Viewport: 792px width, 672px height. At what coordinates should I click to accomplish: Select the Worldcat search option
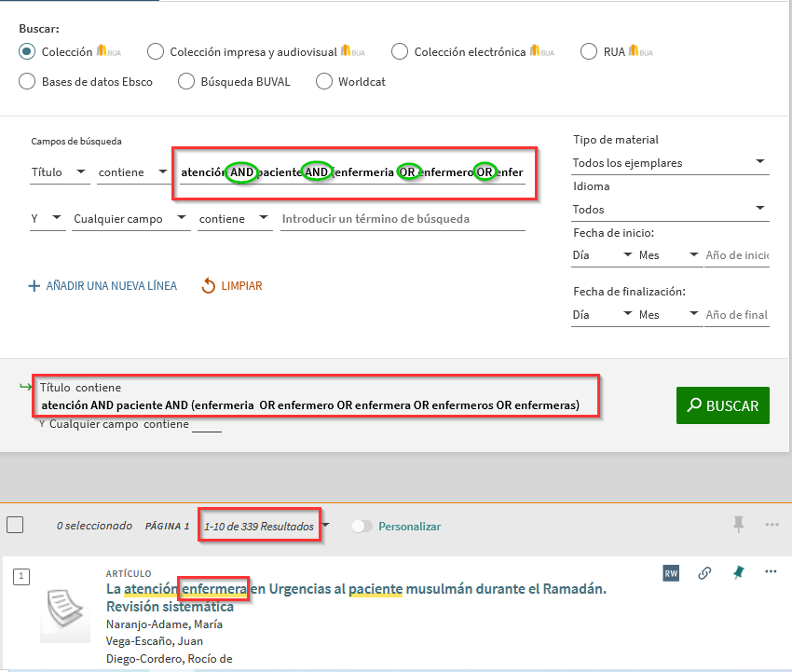tap(324, 81)
